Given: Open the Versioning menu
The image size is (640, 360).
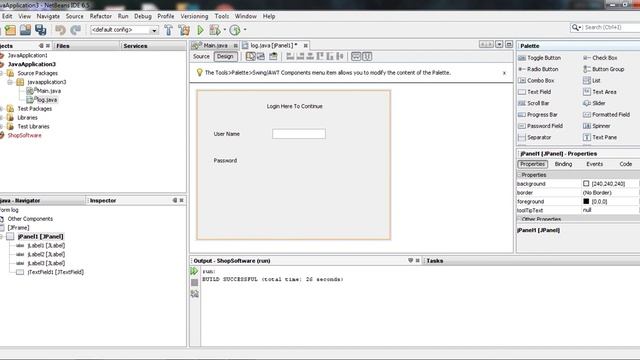Looking at the screenshot, I should 194,16.
